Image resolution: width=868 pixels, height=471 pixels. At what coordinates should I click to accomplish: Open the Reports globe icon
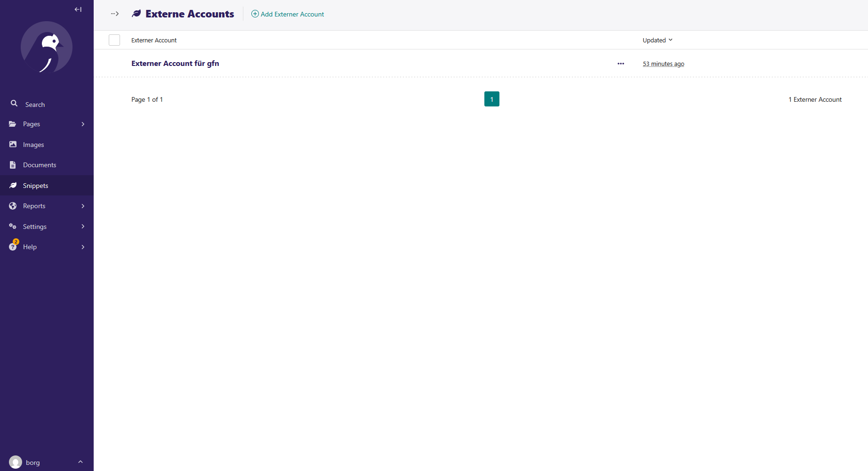pyautogui.click(x=13, y=206)
